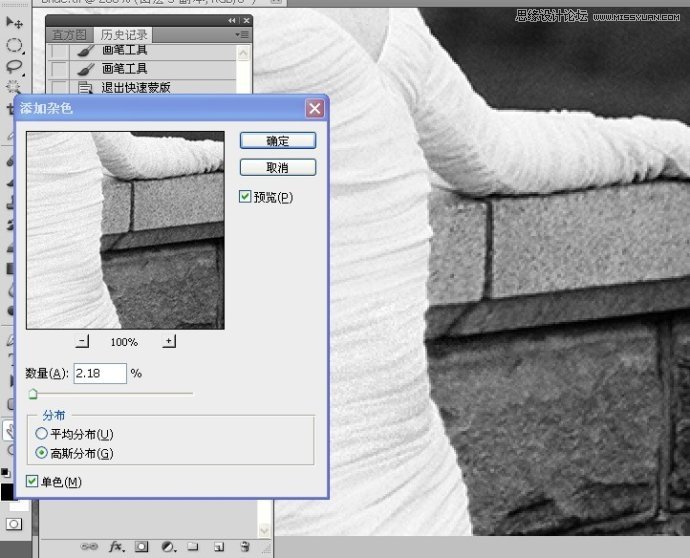Select the Elliptical Marquee tool
690x558 pixels.
14,45
